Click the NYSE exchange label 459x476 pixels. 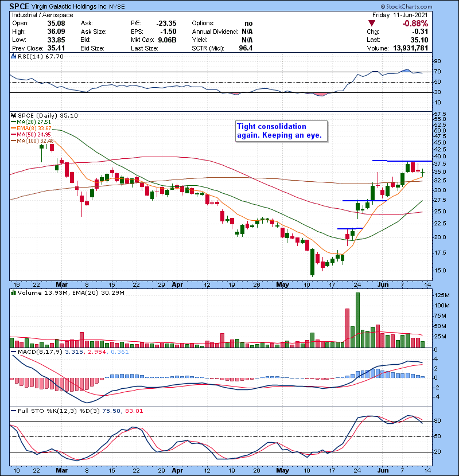click(117, 7)
